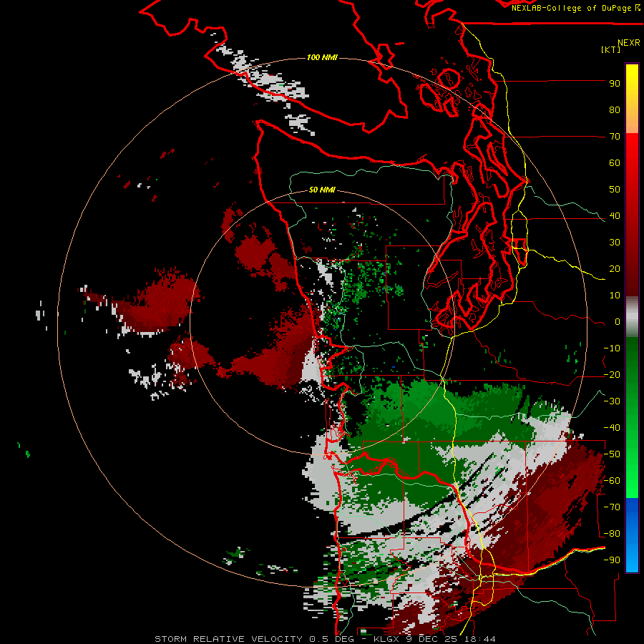The width and height of the screenshot is (644, 644).
Task: Click the 100 NMI range ring label
Action: (322, 57)
